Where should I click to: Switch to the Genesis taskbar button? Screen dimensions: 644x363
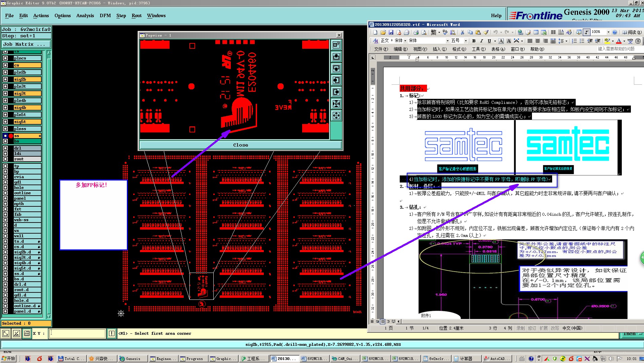point(133,359)
